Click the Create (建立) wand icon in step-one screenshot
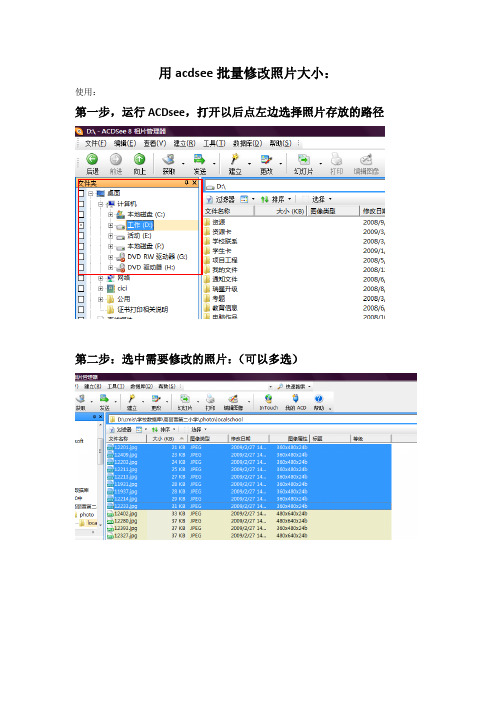The width and height of the screenshot is (496, 702). click(x=235, y=159)
